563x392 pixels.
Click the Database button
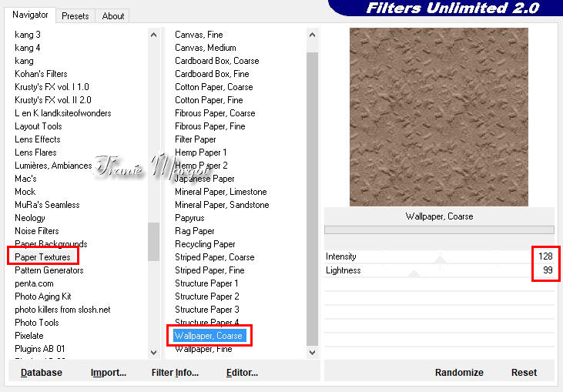(42, 373)
